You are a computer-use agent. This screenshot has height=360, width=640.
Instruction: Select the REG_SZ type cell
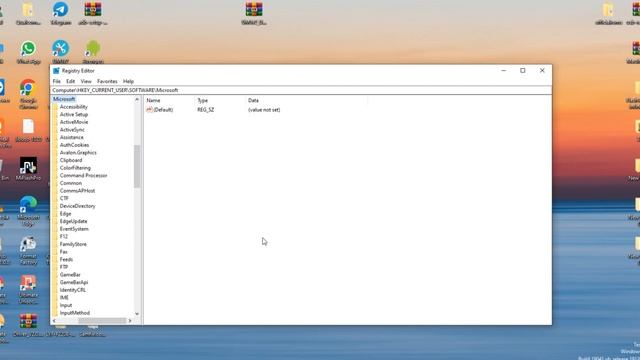pos(206,110)
